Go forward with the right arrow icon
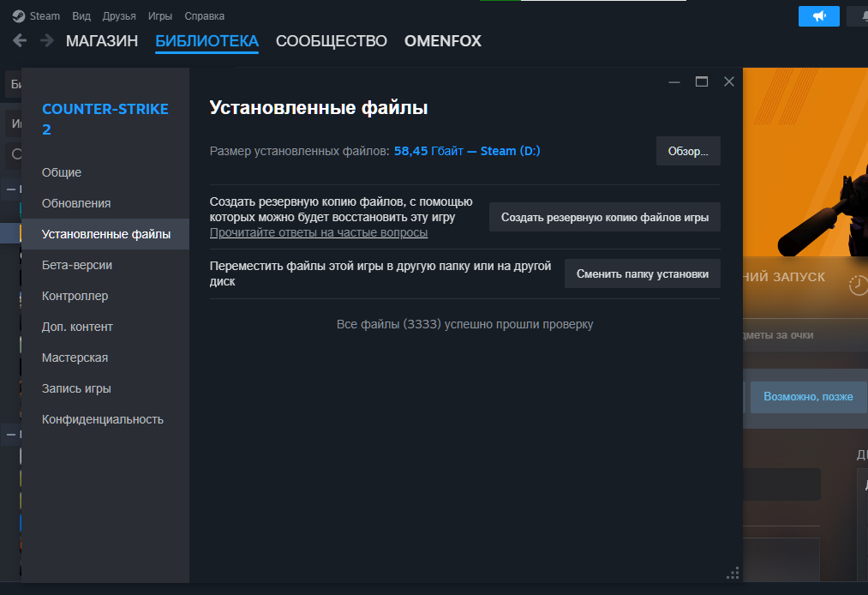The image size is (868, 595). [x=47, y=40]
